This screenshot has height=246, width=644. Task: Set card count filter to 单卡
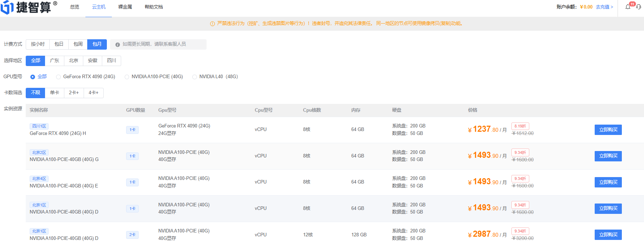(55, 93)
